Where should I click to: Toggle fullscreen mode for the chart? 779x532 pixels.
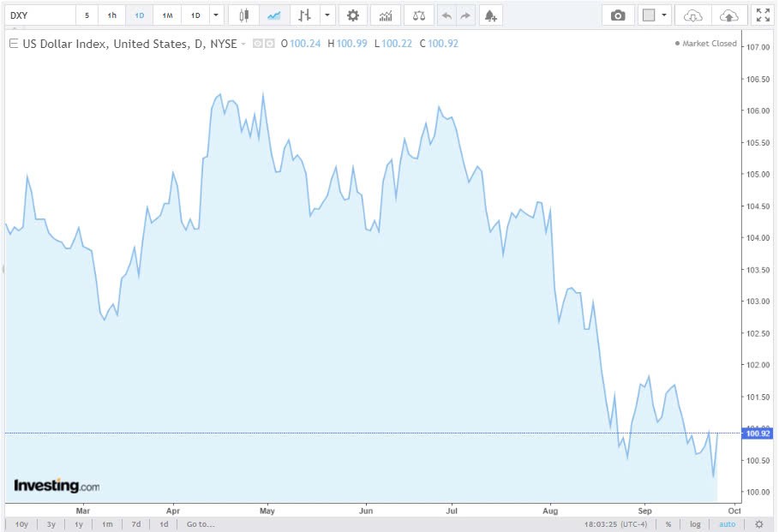[x=762, y=15]
